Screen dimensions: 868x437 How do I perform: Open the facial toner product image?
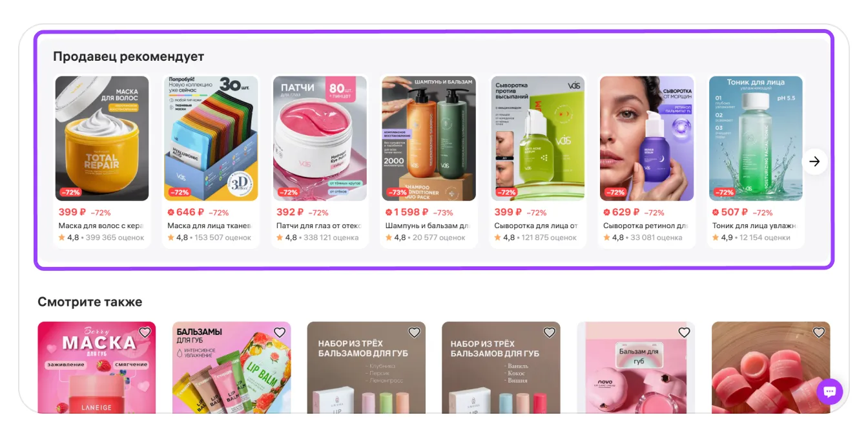pyautogui.click(x=756, y=138)
